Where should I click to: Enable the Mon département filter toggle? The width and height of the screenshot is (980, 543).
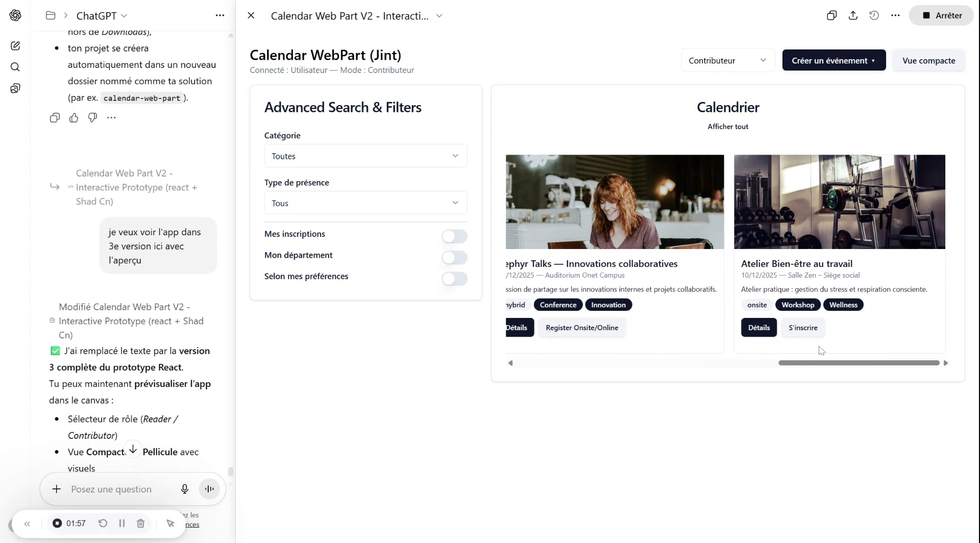[454, 257]
